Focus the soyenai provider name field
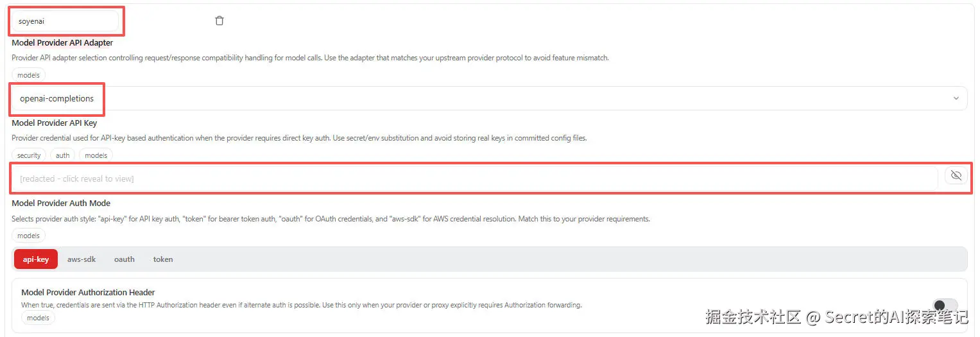Image resolution: width=980 pixels, height=337 pixels. (x=65, y=21)
